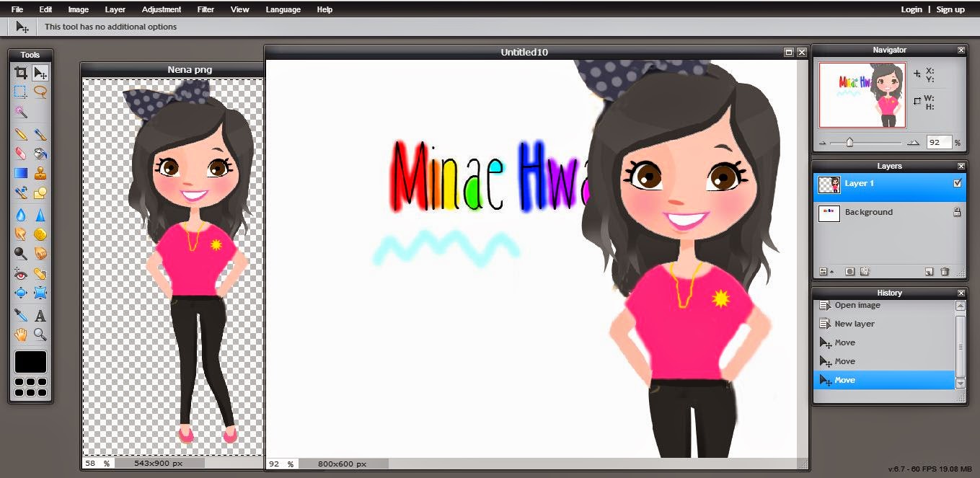Click the Untitled10 zoom percentage field
Viewport: 980px width, 478px height.
click(x=282, y=464)
